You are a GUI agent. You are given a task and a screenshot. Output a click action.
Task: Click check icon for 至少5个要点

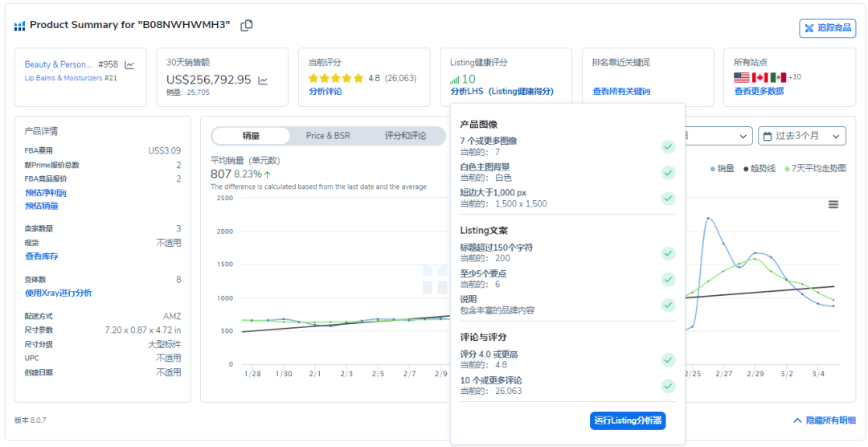coord(668,279)
